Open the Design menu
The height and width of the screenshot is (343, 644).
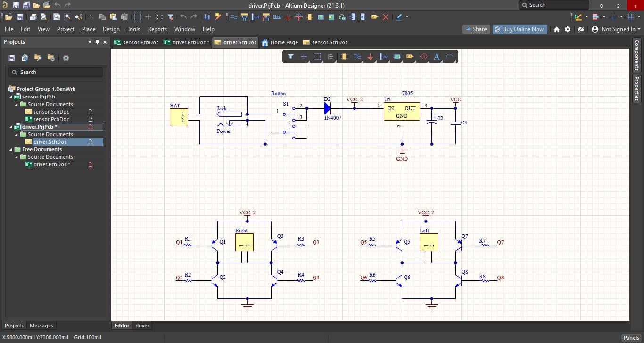point(111,29)
